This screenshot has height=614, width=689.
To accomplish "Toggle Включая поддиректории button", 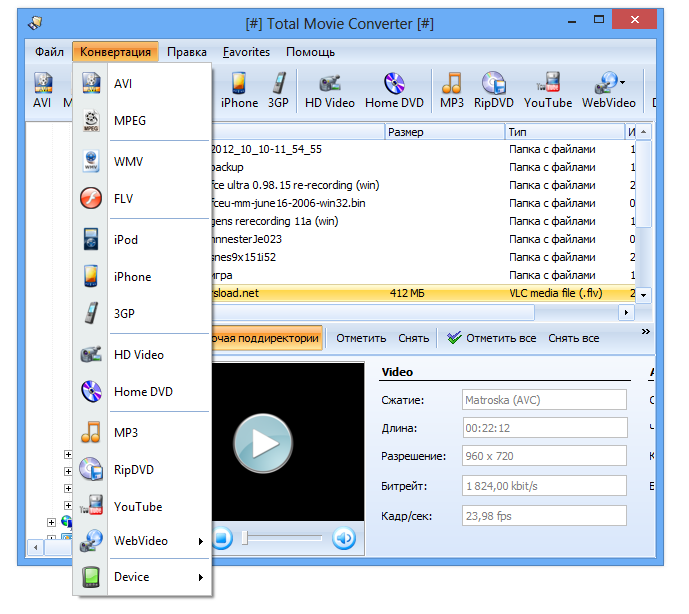I will tap(267, 338).
